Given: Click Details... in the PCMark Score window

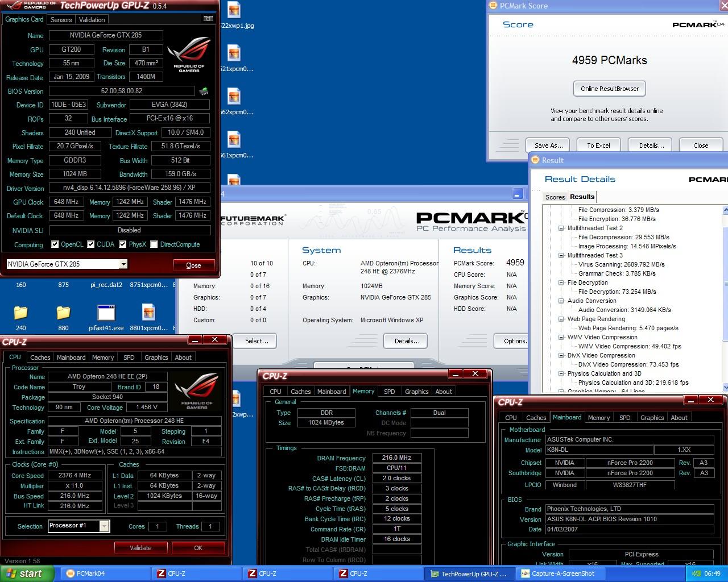Looking at the screenshot, I should click(x=651, y=145).
